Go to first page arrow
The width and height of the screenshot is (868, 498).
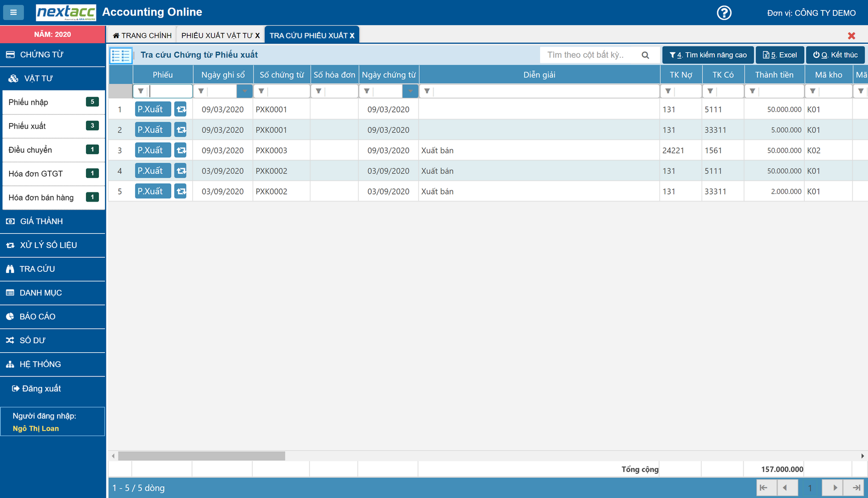pyautogui.click(x=764, y=487)
